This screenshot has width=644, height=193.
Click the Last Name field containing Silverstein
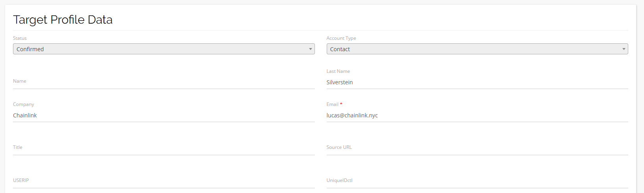coord(477,82)
